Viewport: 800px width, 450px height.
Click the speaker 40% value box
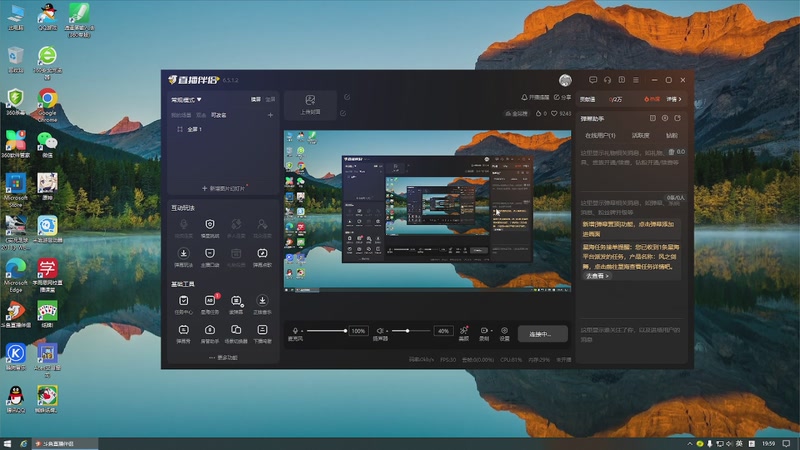(443, 331)
